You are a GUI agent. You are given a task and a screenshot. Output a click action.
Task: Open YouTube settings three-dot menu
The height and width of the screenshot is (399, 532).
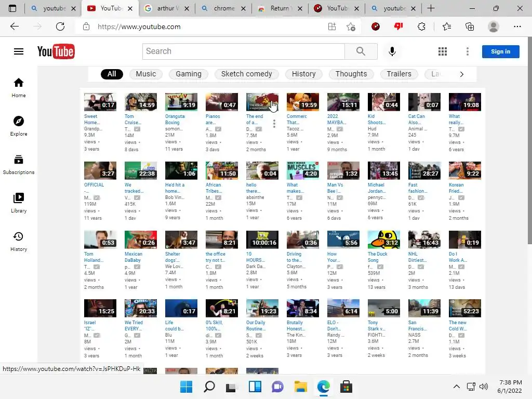point(468,51)
